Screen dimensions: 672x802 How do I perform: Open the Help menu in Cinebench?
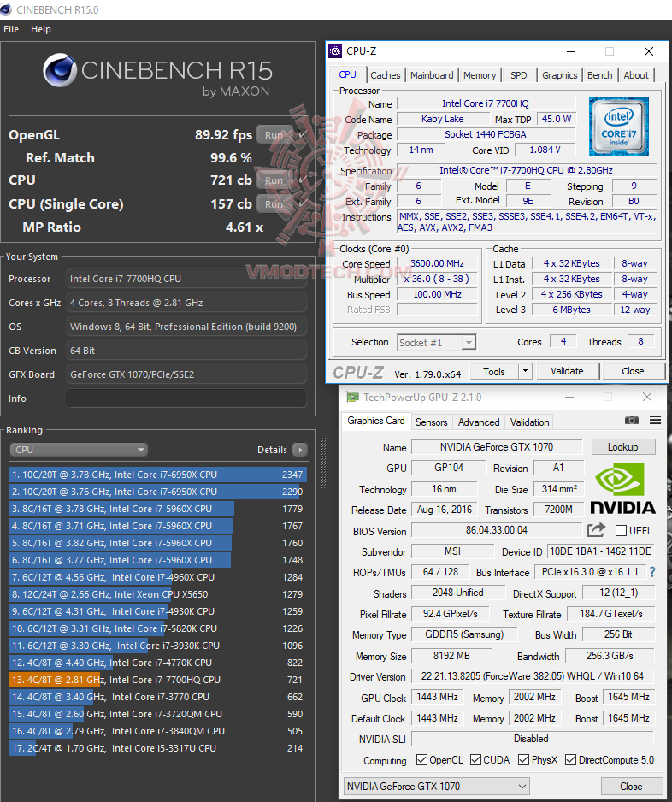pyautogui.click(x=41, y=29)
